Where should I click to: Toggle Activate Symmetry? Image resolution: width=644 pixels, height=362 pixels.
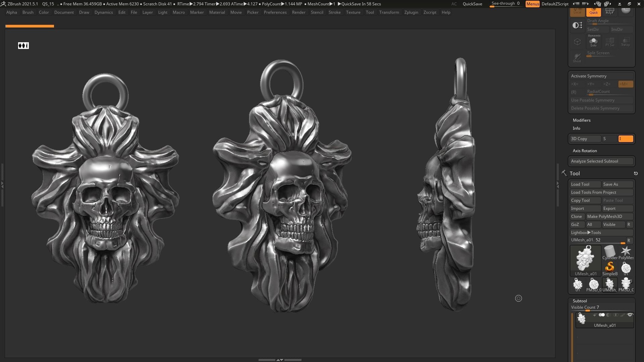(602, 76)
